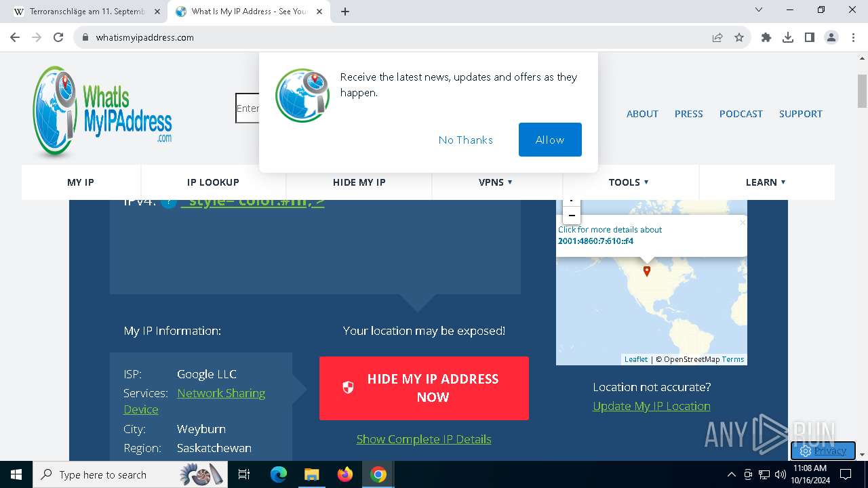This screenshot has height=488, width=868.
Task: Allow notifications from the site
Action: 550,140
